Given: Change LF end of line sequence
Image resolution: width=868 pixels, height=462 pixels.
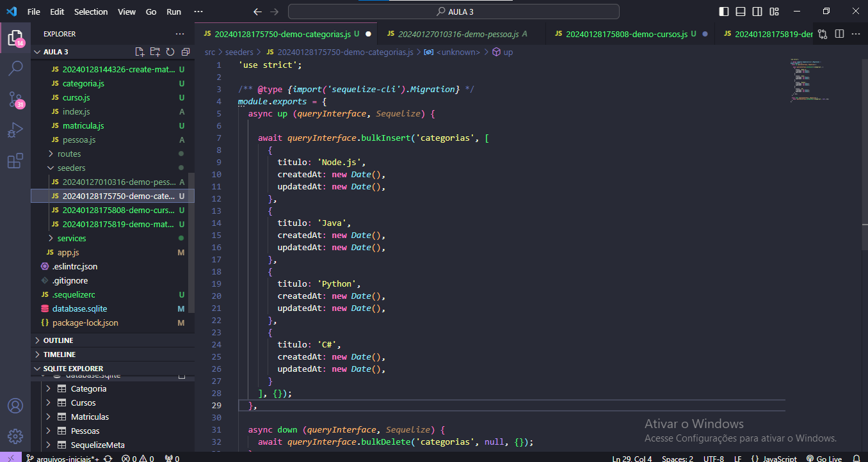Looking at the screenshot, I should (x=737, y=458).
